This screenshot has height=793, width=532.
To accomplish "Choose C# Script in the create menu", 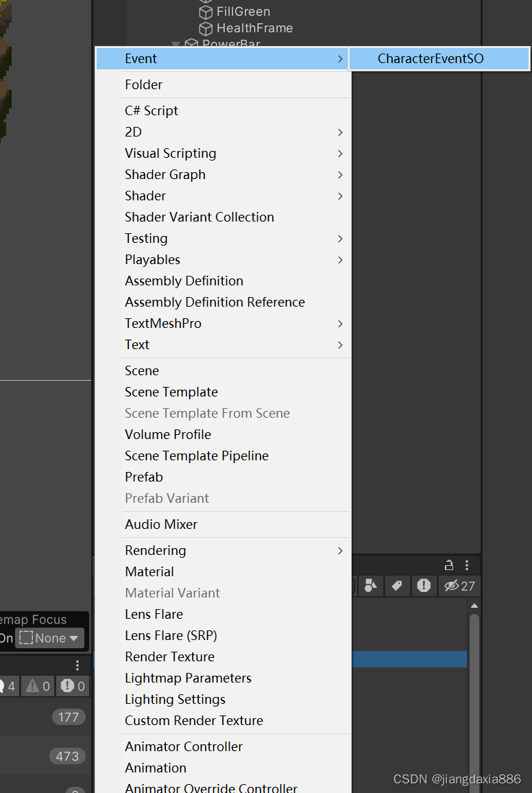I will [223, 110].
